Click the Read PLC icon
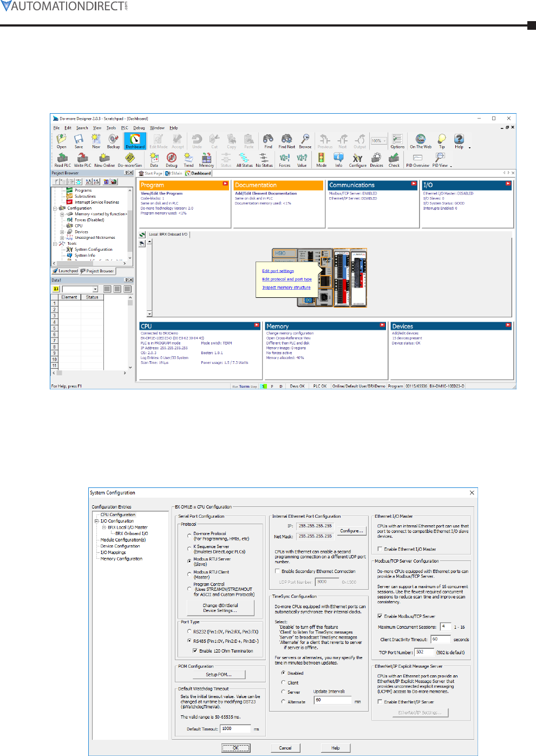This screenshot has height=756, width=536. (x=62, y=160)
